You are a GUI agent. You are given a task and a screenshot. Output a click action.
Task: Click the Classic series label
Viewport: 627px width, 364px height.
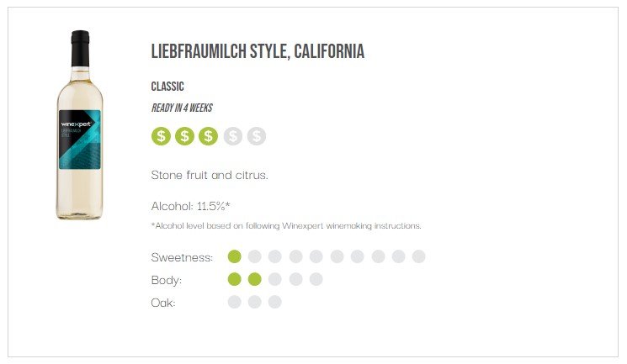[167, 87]
